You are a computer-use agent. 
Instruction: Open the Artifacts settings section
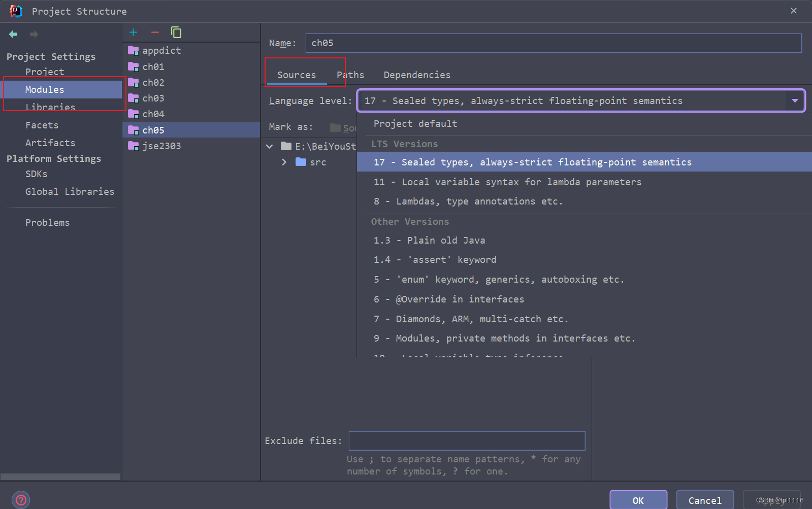(x=50, y=143)
